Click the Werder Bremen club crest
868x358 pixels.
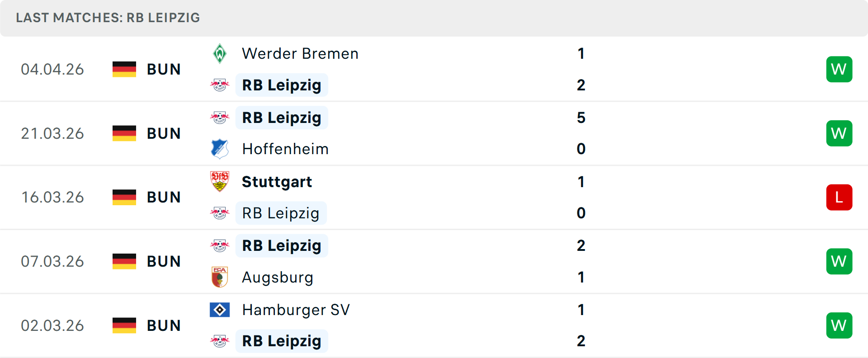[220, 53]
